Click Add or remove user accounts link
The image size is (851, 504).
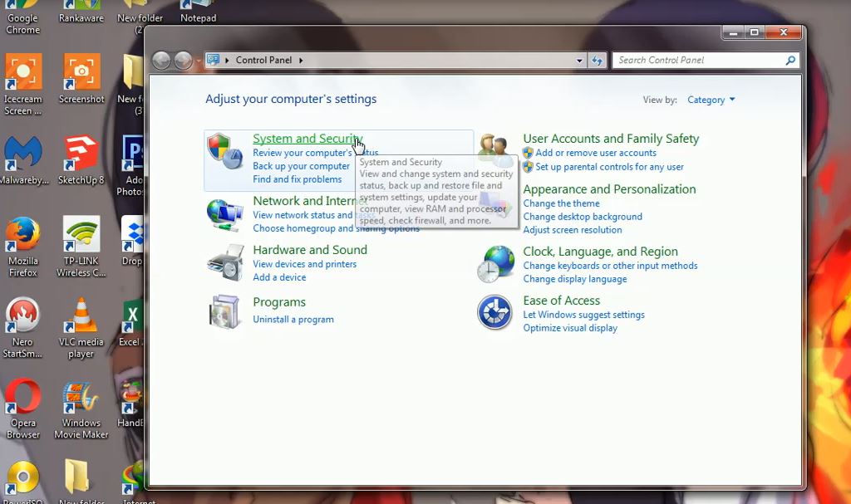pos(596,153)
